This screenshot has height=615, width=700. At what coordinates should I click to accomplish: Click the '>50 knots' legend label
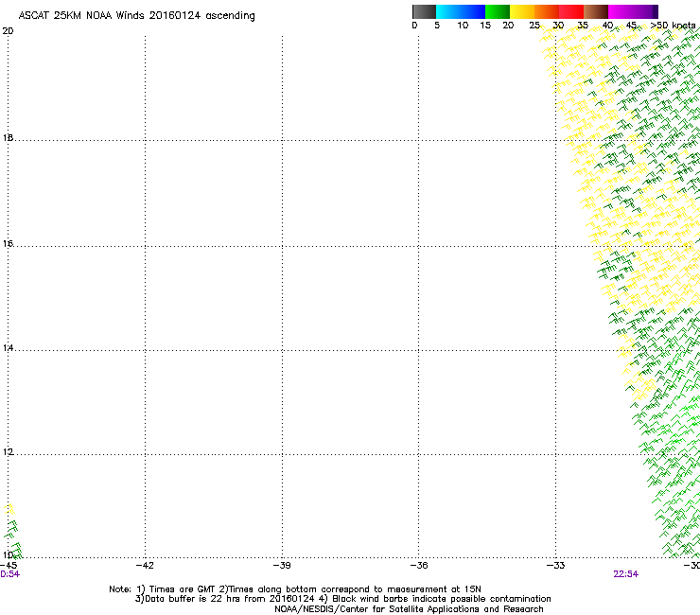click(x=673, y=26)
